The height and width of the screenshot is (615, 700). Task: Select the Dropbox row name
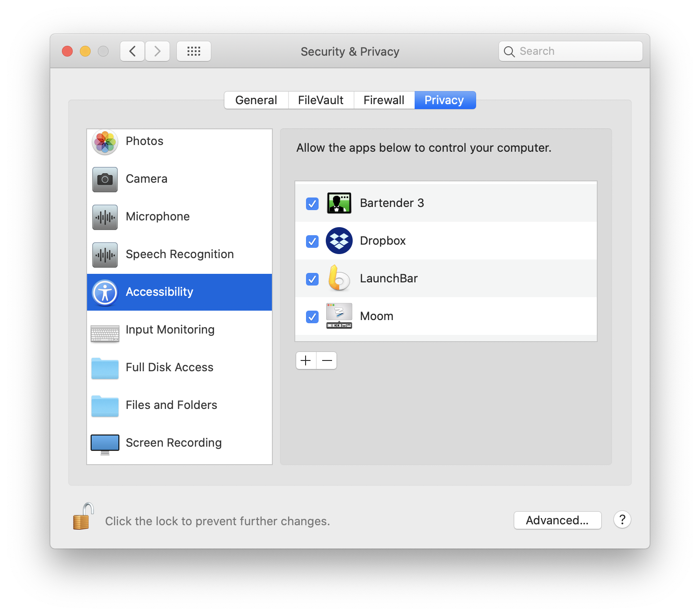(383, 241)
